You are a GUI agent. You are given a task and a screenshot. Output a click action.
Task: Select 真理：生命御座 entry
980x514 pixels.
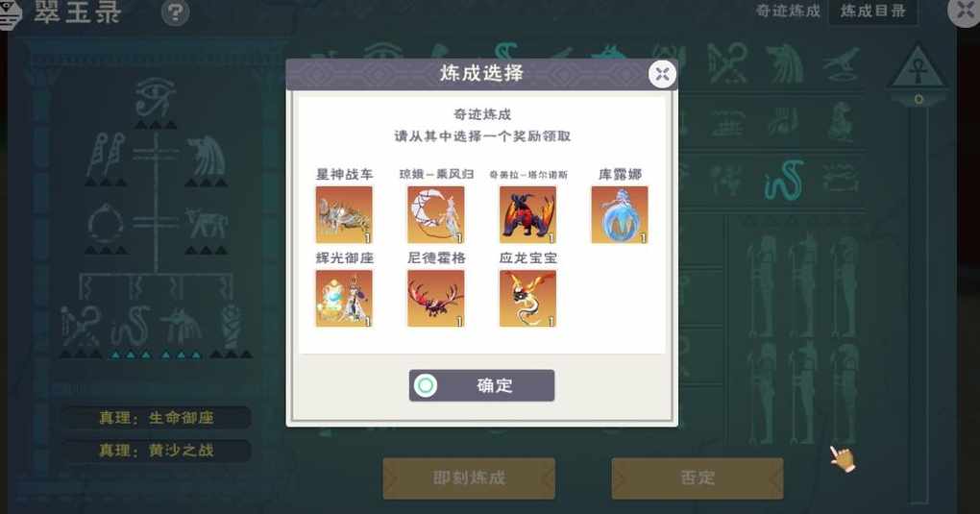coord(157,418)
